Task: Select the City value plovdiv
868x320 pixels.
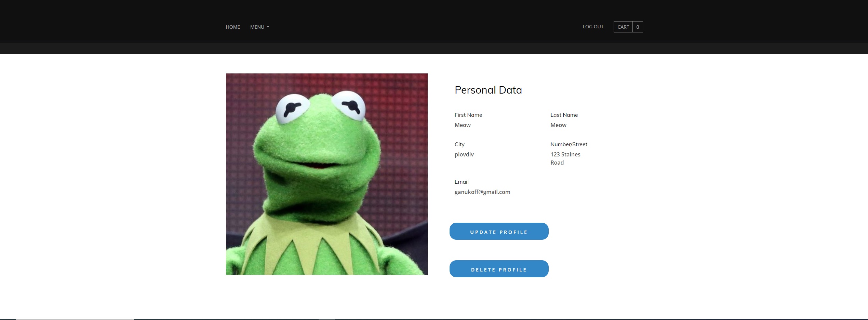Action: click(464, 154)
